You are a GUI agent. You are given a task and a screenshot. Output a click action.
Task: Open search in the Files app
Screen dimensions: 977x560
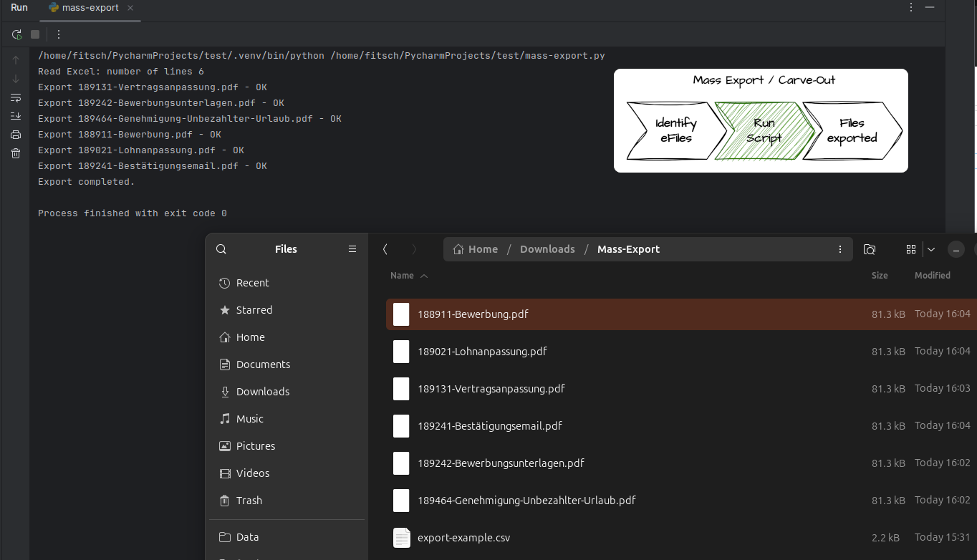[x=221, y=248]
